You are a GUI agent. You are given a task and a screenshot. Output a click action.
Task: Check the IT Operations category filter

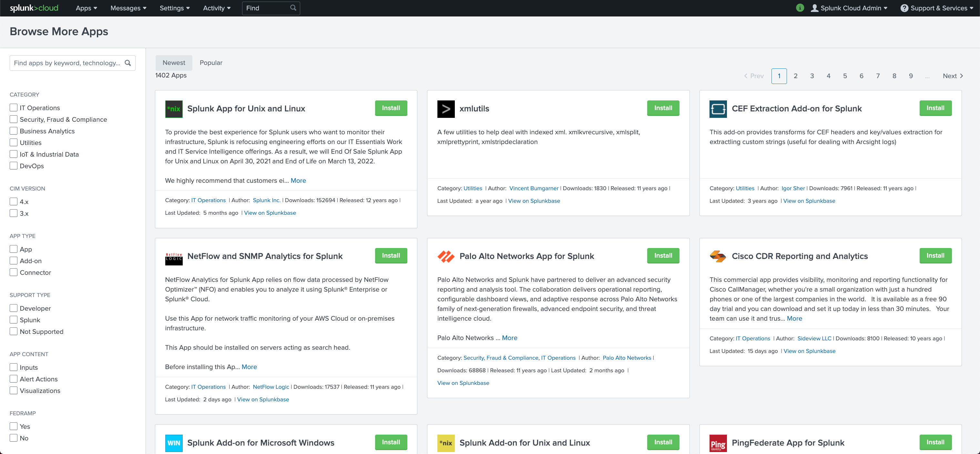14,108
